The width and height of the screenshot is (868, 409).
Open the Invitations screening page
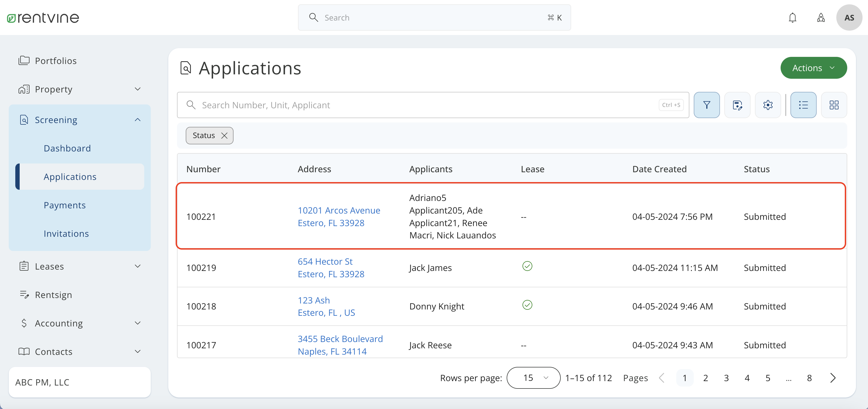pos(66,233)
